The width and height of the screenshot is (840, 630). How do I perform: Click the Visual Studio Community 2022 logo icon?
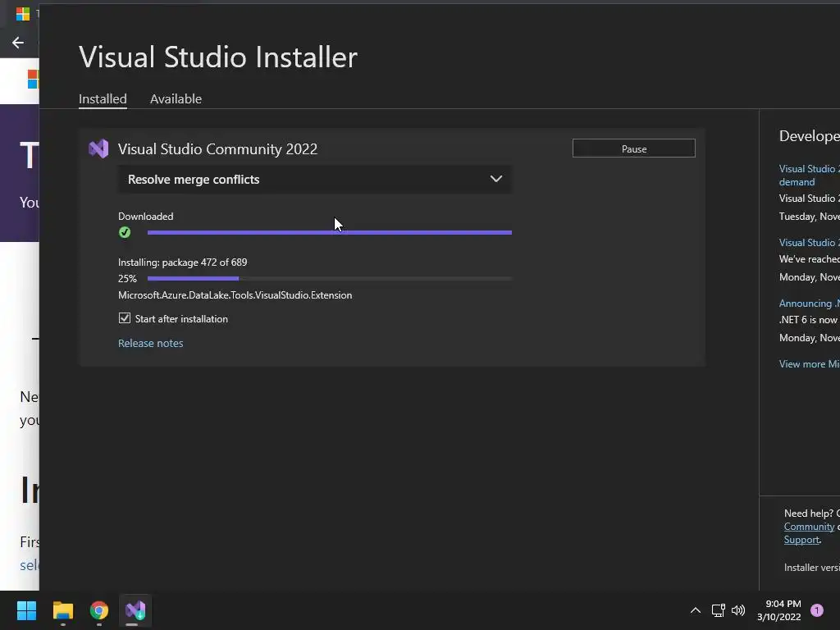(x=98, y=149)
